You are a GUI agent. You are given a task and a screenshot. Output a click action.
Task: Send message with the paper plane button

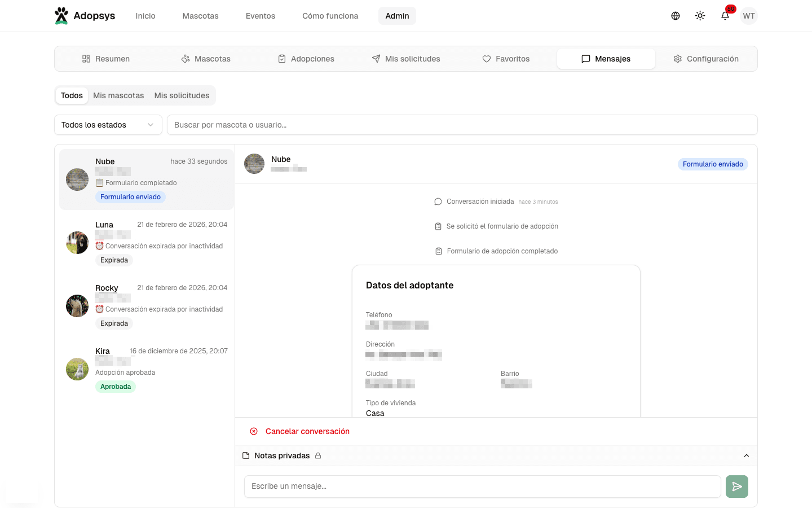736,487
